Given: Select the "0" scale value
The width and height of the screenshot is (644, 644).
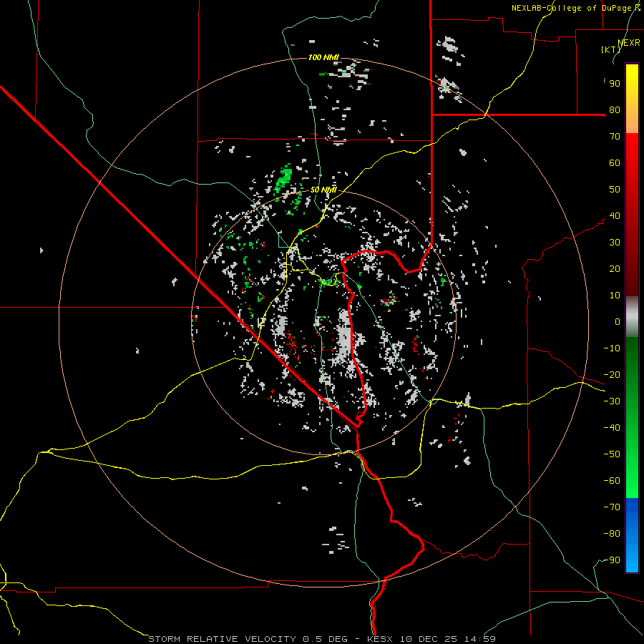Looking at the screenshot, I should coord(618,322).
